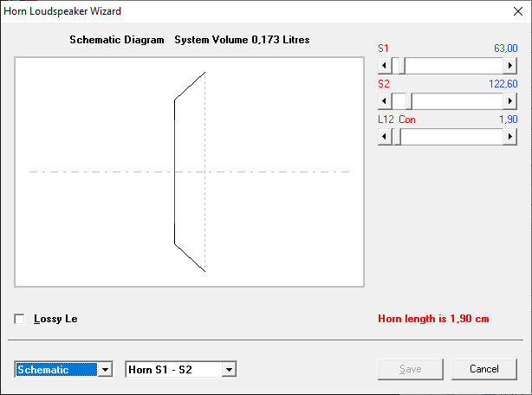Click the L12 slider left arrow
This screenshot has width=532, height=395.
385,137
